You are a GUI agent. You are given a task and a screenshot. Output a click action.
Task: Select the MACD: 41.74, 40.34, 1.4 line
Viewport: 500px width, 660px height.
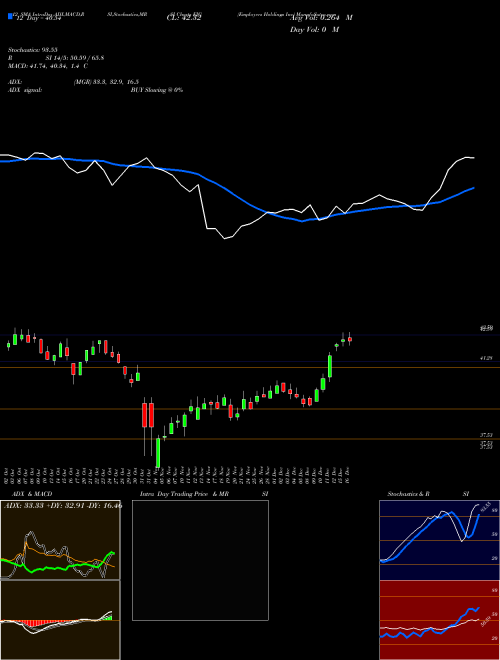pos(48,66)
